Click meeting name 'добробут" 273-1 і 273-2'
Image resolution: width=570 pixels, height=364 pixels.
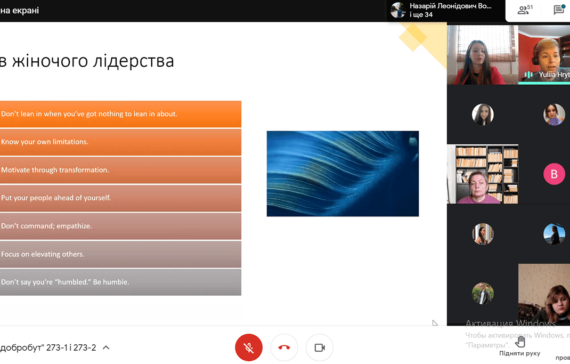coord(48,348)
